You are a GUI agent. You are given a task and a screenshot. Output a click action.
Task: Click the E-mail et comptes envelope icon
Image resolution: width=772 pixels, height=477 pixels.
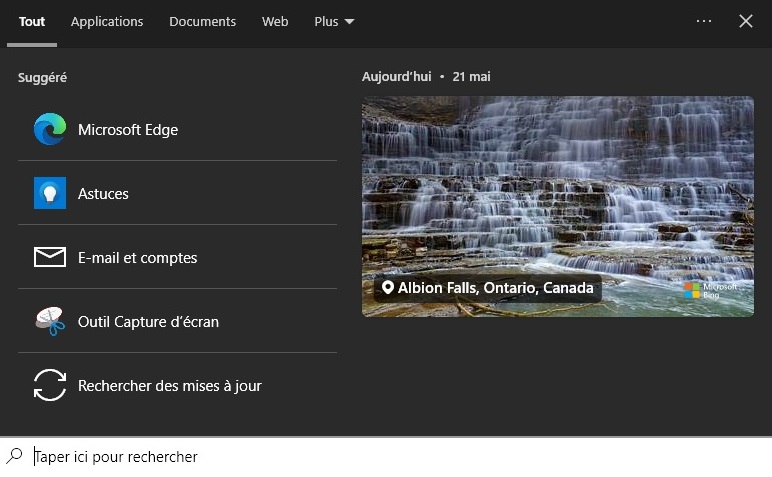(50, 257)
